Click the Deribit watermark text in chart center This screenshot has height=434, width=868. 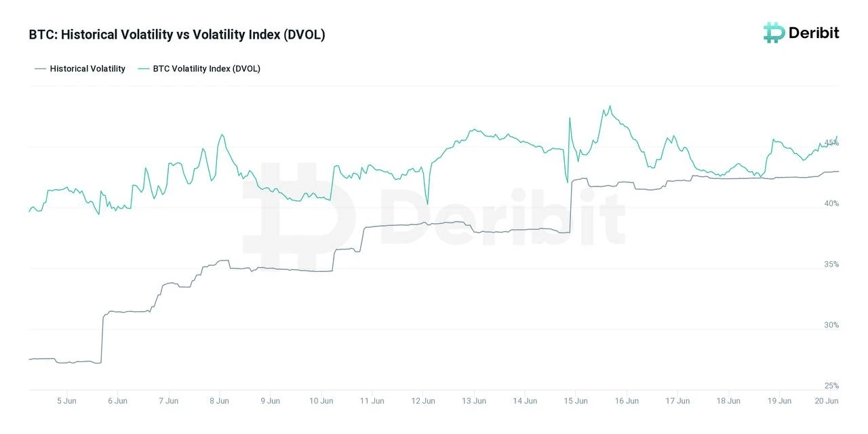(x=502, y=217)
